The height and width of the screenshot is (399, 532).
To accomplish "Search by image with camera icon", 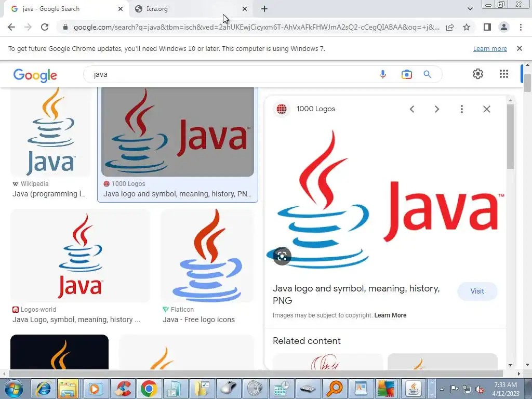I will (x=406, y=74).
